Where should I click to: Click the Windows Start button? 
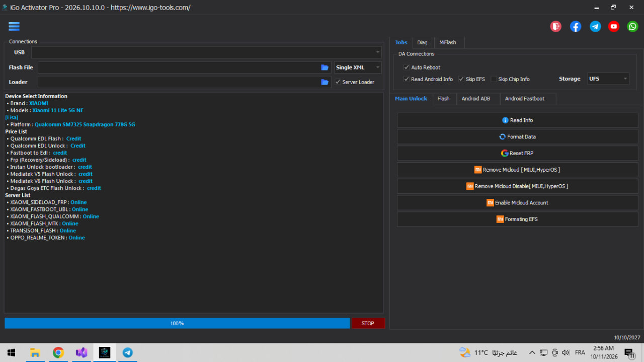[x=11, y=352]
